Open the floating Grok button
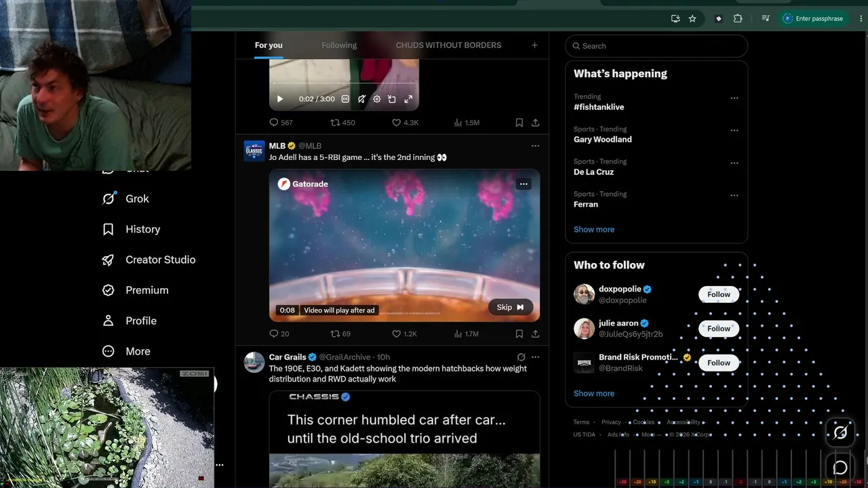 click(x=840, y=432)
